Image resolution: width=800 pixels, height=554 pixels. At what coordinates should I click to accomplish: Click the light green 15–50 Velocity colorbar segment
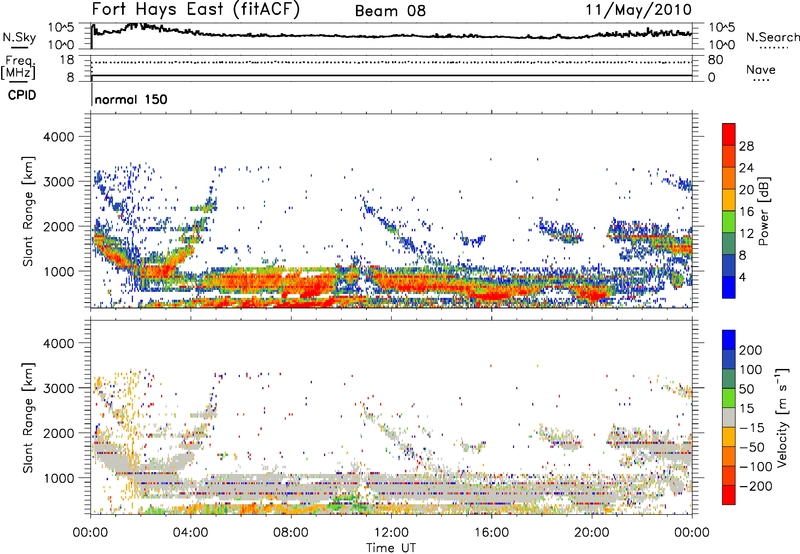(729, 398)
